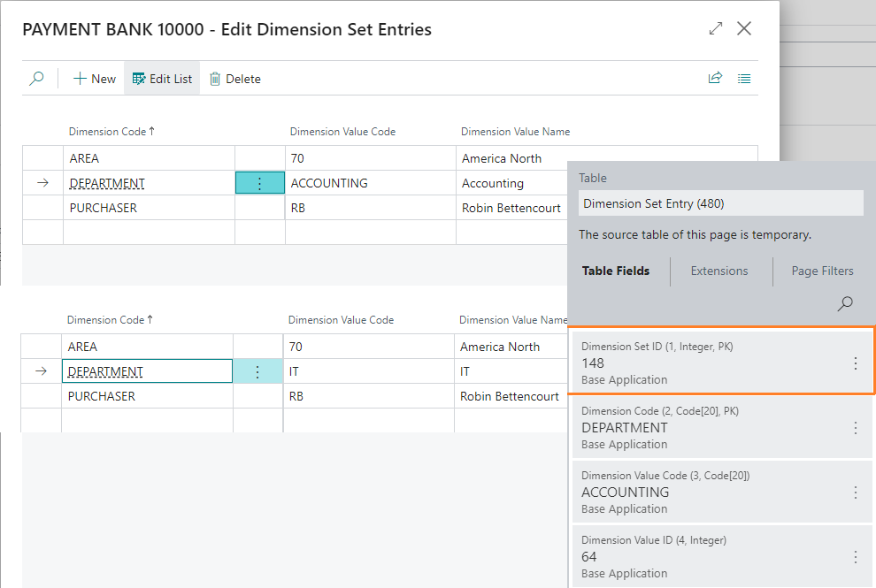The width and height of the screenshot is (876, 588).
Task: Click the ACCOUNTING dimension value code cell
Action: [329, 183]
